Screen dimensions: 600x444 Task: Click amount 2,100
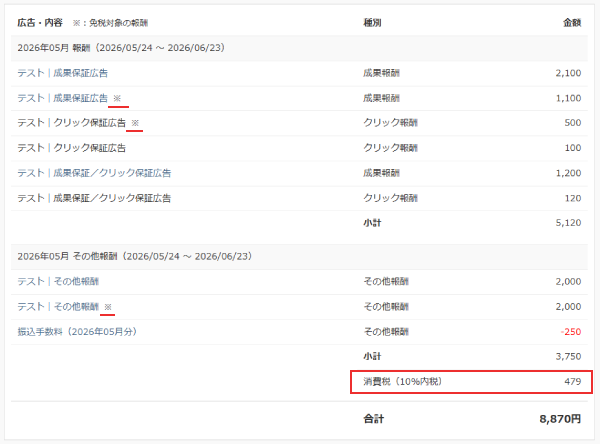click(x=569, y=73)
